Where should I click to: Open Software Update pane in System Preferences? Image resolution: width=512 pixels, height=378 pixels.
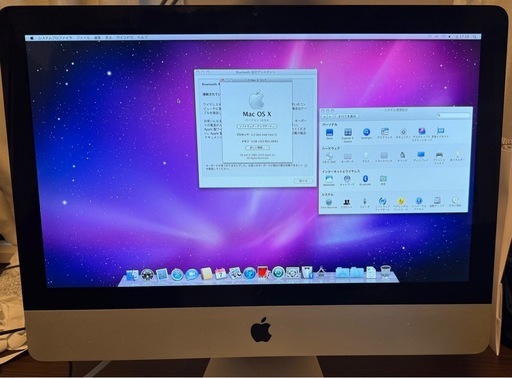point(382,204)
